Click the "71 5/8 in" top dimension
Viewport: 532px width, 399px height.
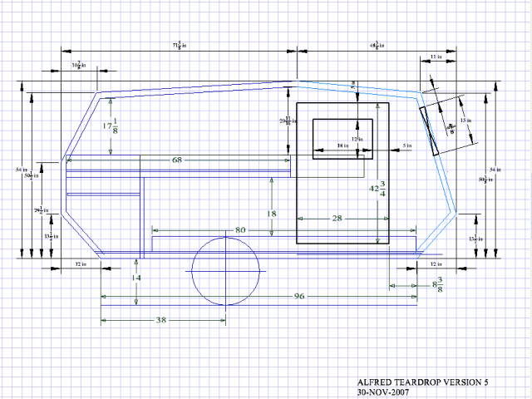point(180,45)
